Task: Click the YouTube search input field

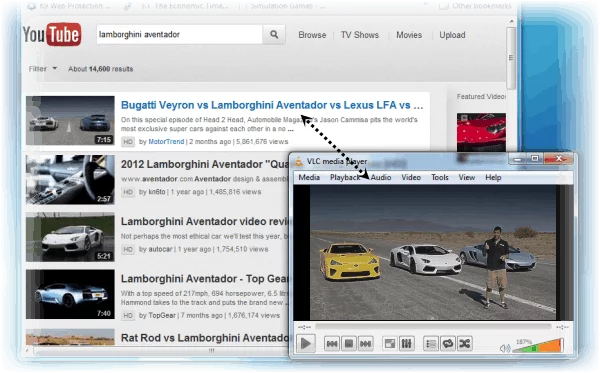Action: point(179,34)
